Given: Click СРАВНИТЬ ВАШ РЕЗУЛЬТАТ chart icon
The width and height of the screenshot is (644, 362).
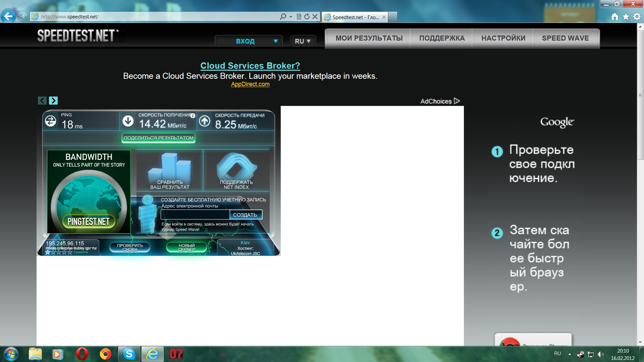Looking at the screenshot, I should 170,170.
